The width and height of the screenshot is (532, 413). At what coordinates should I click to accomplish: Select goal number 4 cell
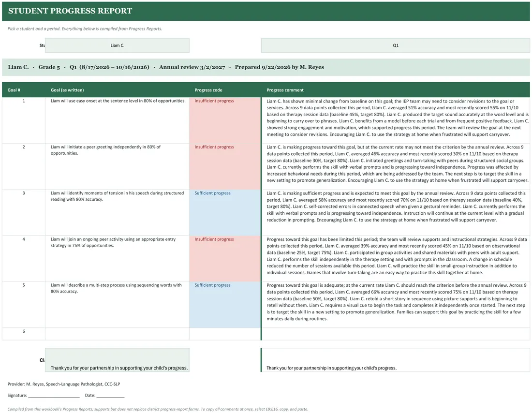click(23, 259)
